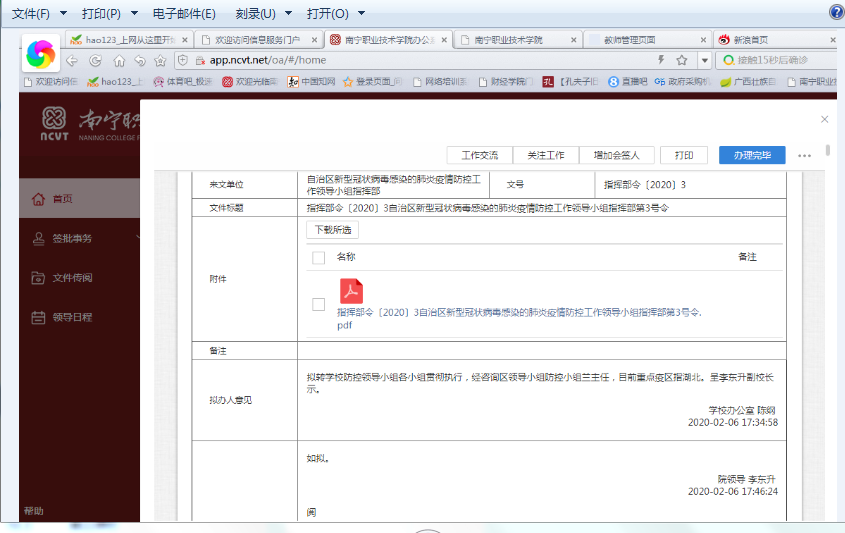Click the shield security icon

click(183, 60)
